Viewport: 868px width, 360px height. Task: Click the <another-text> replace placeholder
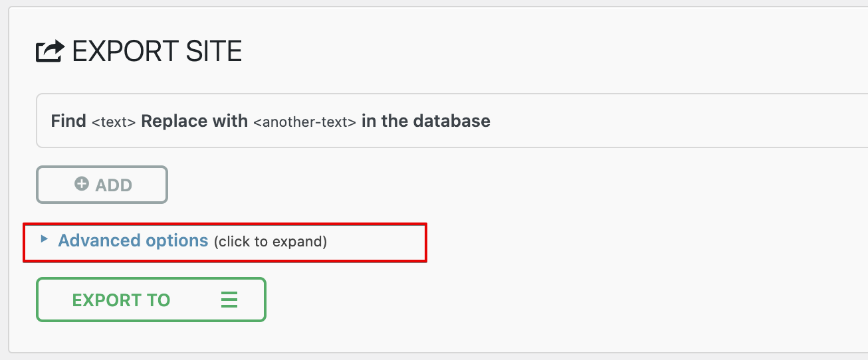pos(305,122)
